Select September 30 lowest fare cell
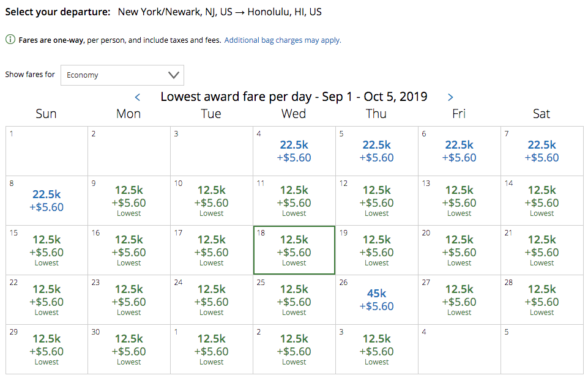588x378 pixels. click(x=129, y=349)
